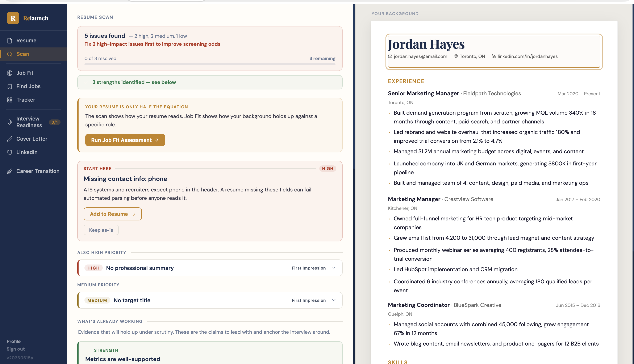Open the No professional summary issue row
Viewport: 634px width, 364px height.
210,268
